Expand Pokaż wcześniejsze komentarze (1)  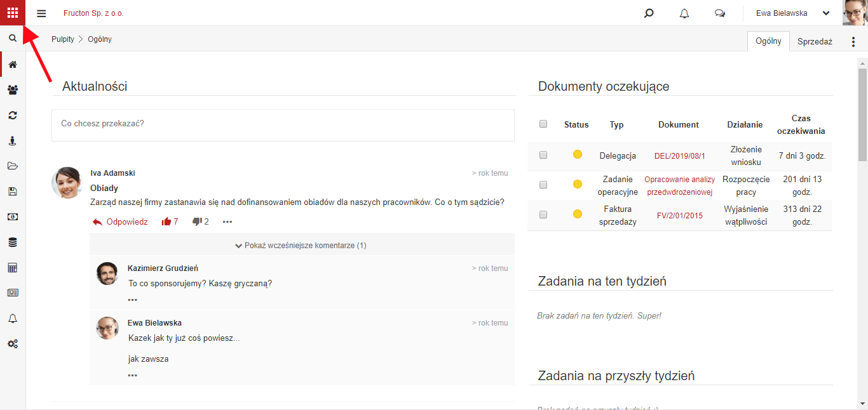301,245
